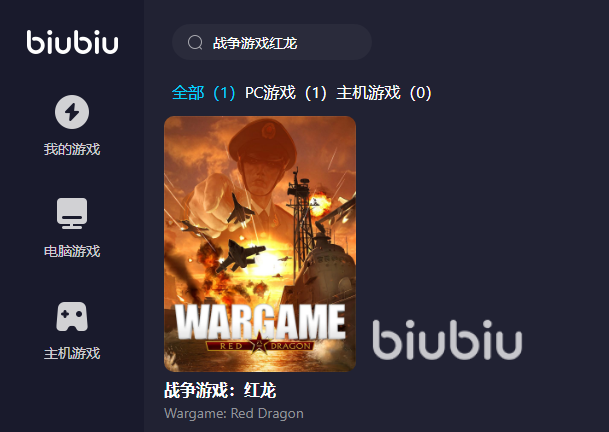Image resolution: width=609 pixels, height=432 pixels.
Task: Open My Games via the lightning bolt icon
Action: (72, 112)
